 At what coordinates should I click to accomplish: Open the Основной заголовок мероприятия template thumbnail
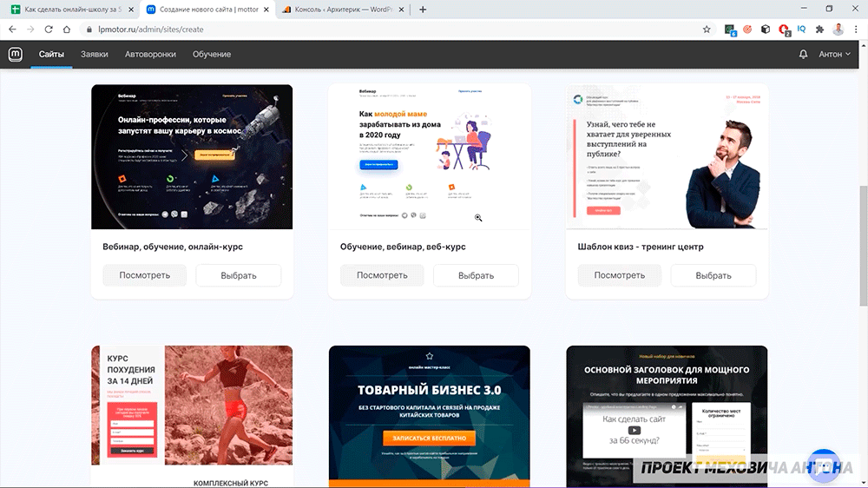(667, 416)
